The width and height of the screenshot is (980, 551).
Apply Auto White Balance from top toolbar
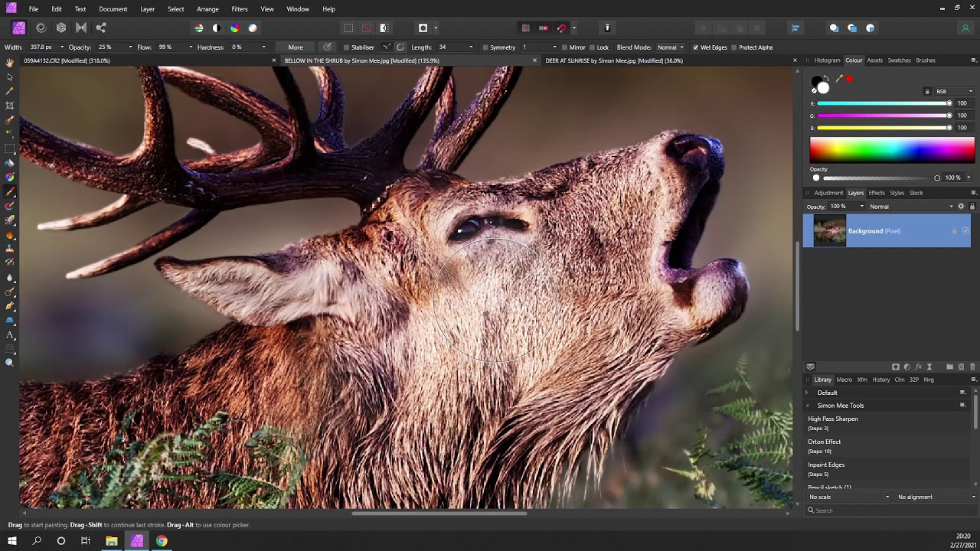(x=253, y=28)
